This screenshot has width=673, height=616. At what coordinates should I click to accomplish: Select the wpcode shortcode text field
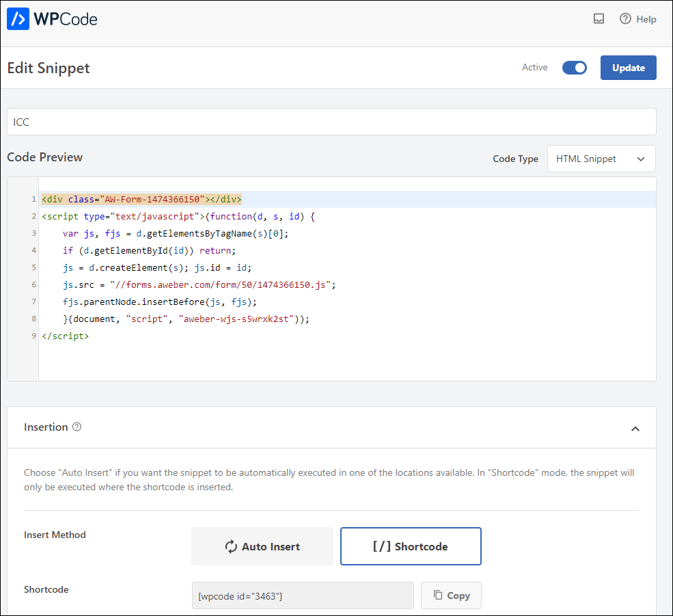[x=303, y=595]
